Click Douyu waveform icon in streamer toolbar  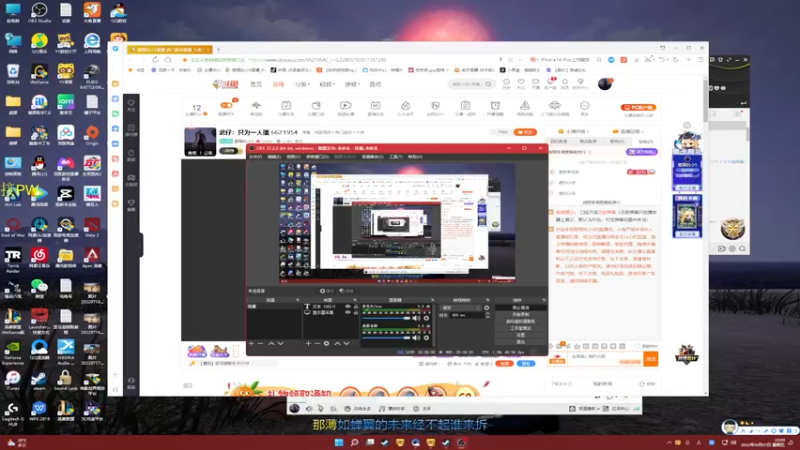[256, 106]
